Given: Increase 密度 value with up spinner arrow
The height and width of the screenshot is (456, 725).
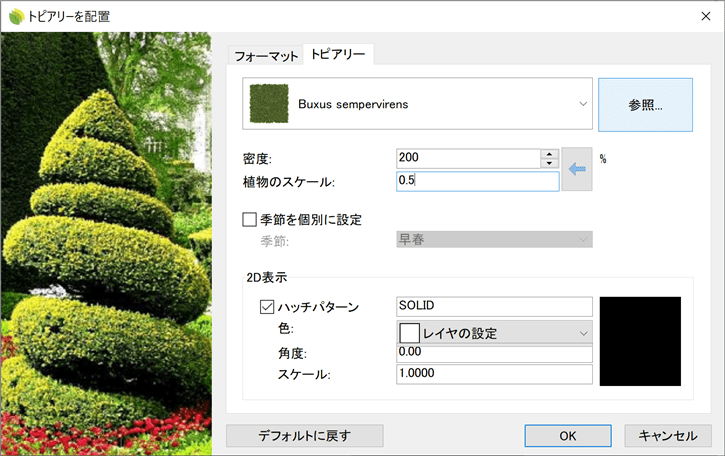Looking at the screenshot, I should (x=549, y=154).
